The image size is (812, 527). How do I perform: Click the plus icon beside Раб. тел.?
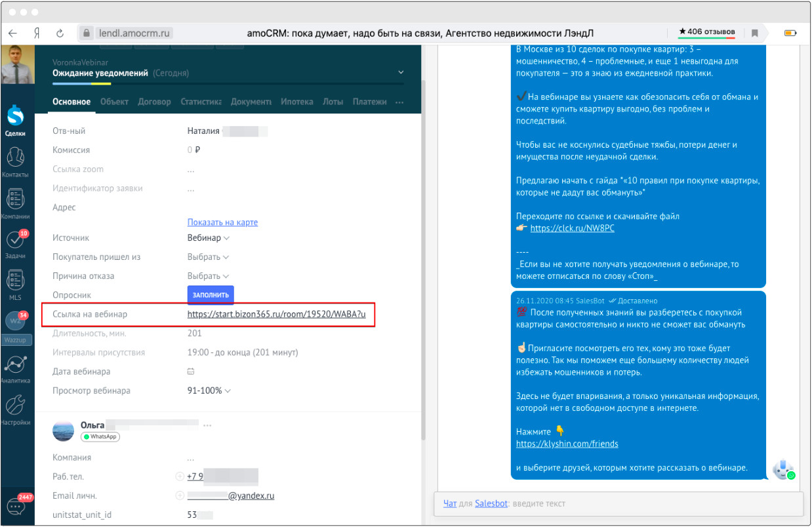[180, 476]
